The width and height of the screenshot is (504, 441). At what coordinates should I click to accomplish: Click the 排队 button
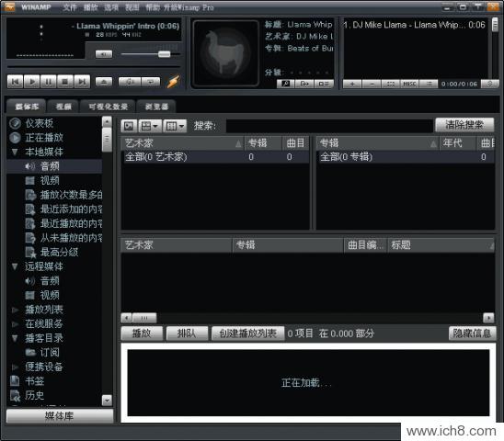pos(187,334)
